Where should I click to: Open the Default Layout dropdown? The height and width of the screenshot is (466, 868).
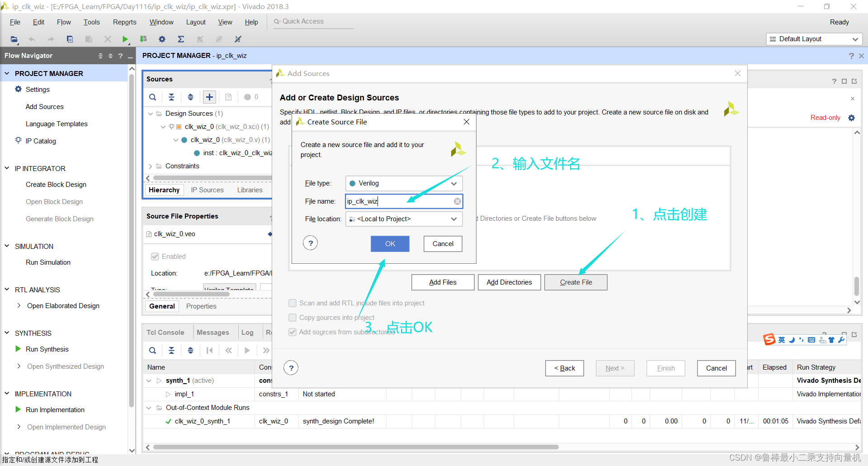tap(814, 39)
